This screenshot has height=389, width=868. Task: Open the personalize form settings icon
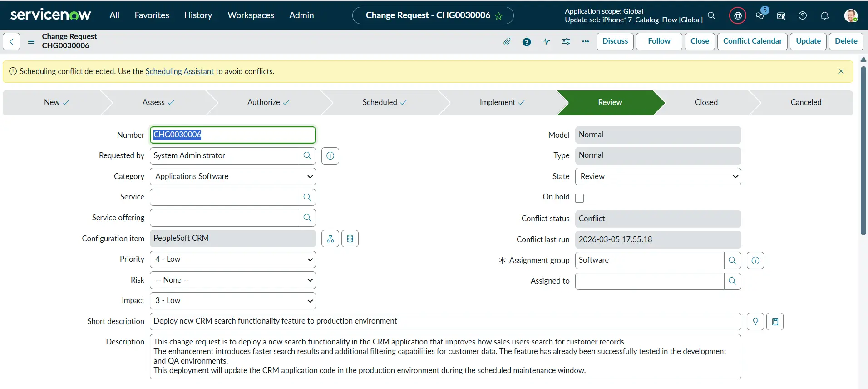tap(566, 41)
